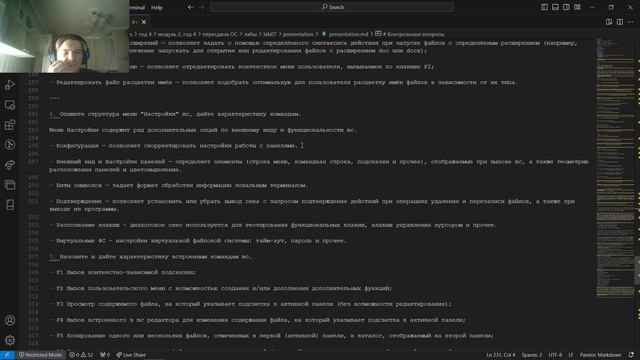The width and height of the screenshot is (640, 360).
Task: Click the Search command center field
Action: (x=332, y=7)
